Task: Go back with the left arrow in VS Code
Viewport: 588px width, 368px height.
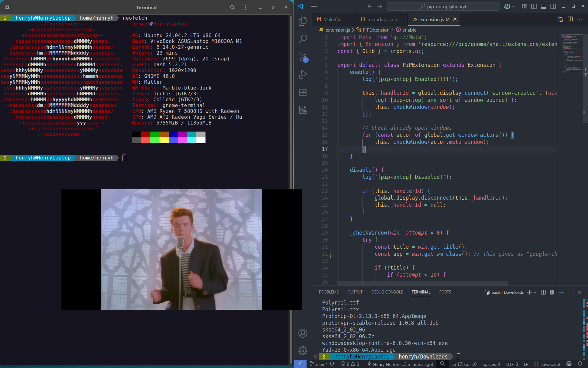Action: 370,6
